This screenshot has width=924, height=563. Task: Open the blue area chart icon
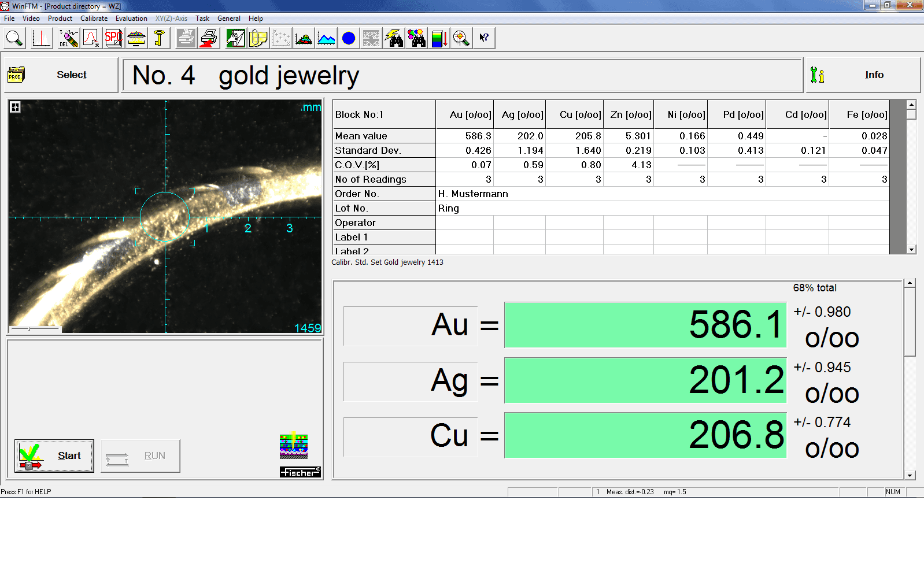[326, 39]
